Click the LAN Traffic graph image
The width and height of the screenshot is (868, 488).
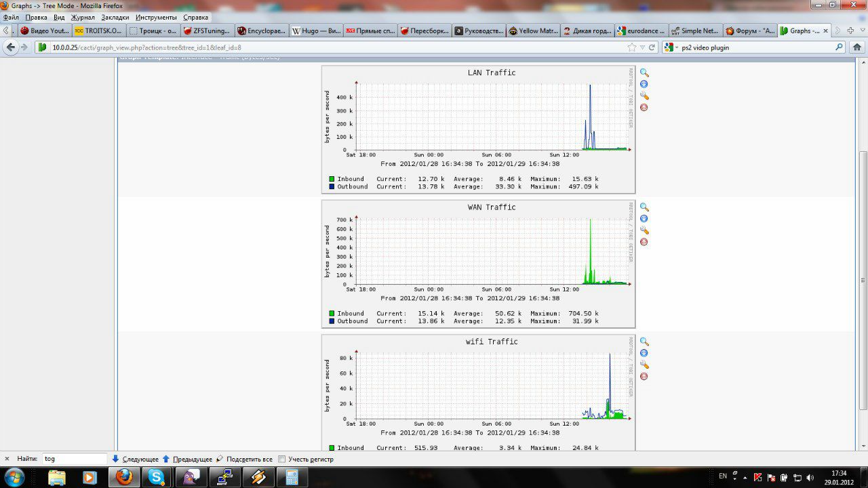point(479,129)
